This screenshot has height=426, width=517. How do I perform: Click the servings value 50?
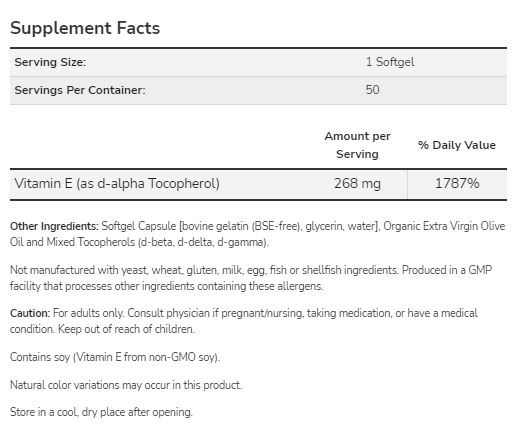[x=372, y=90]
